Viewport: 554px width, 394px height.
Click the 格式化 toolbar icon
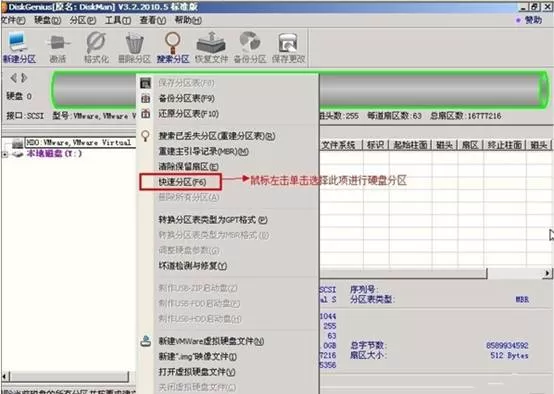[x=96, y=42]
